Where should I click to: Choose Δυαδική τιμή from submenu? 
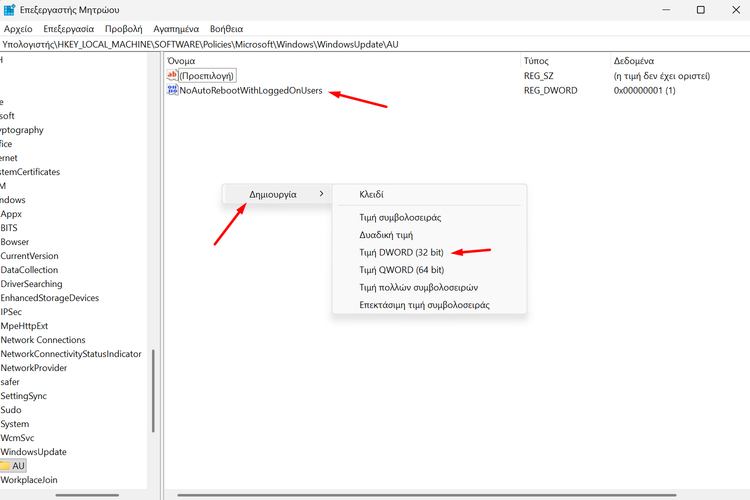pyautogui.click(x=386, y=235)
